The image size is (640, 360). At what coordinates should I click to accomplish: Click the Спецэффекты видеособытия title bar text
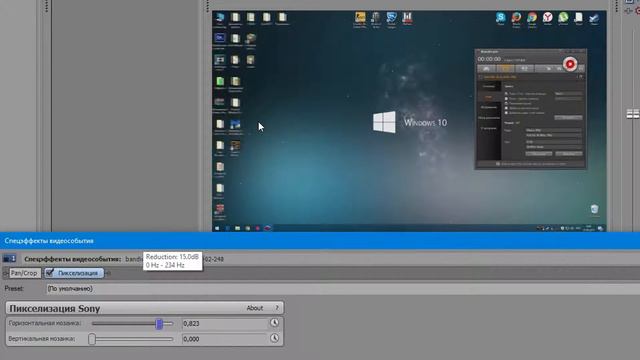tap(49, 241)
